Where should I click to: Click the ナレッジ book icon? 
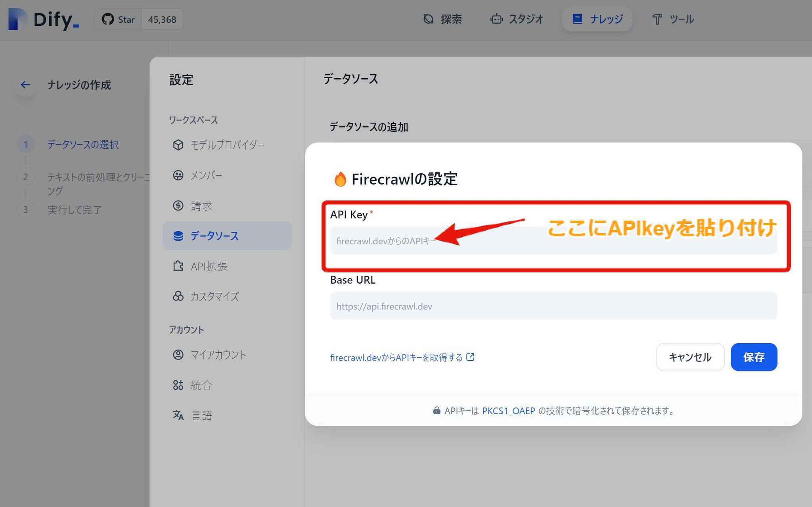click(577, 19)
